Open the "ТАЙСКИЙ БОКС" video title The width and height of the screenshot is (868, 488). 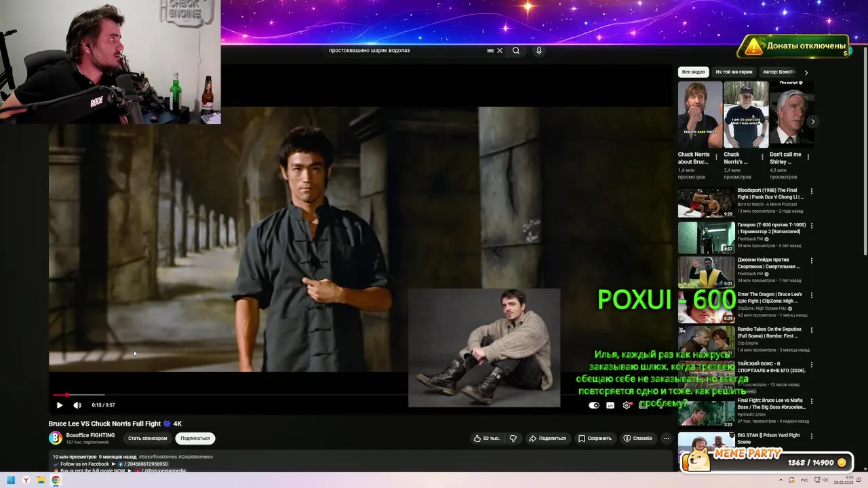[x=771, y=367]
